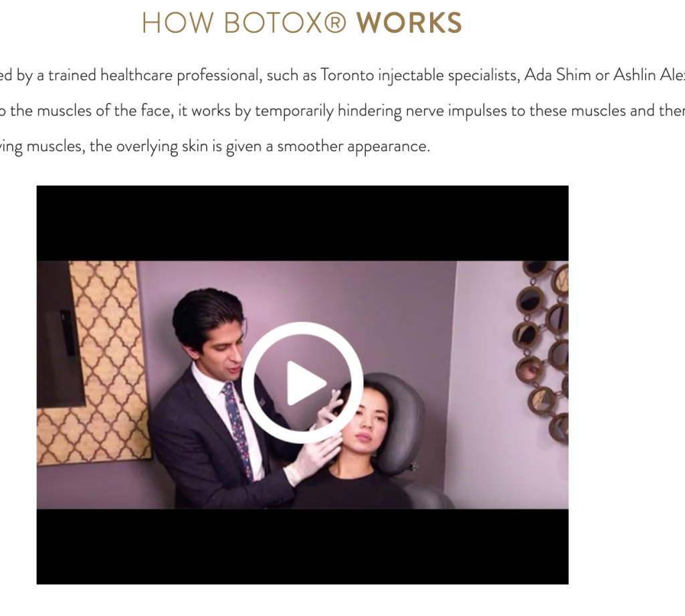685x616 pixels.
Task: Click the black top letterbox of video
Action: [x=302, y=223]
